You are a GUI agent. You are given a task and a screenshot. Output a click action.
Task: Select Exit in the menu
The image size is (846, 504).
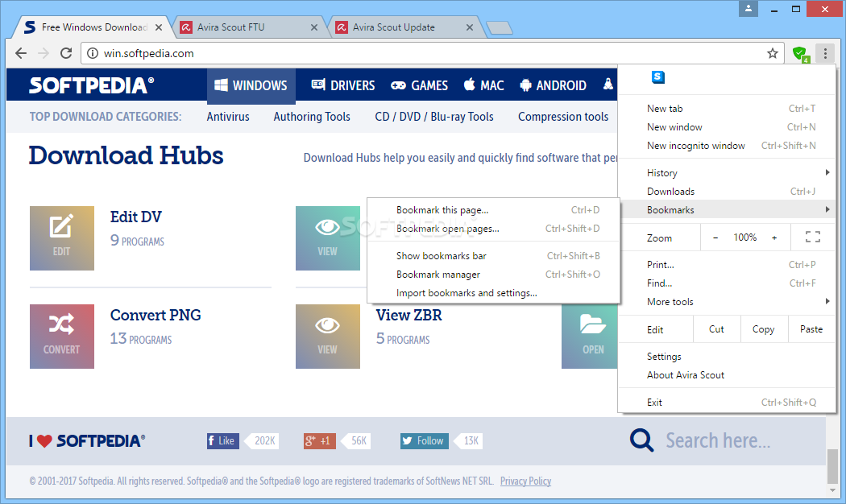click(727, 402)
